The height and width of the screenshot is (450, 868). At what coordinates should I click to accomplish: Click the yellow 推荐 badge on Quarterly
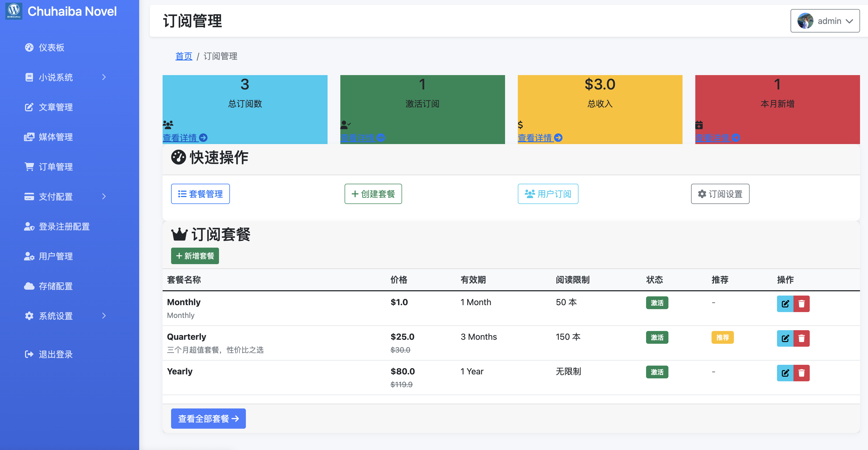coord(722,337)
